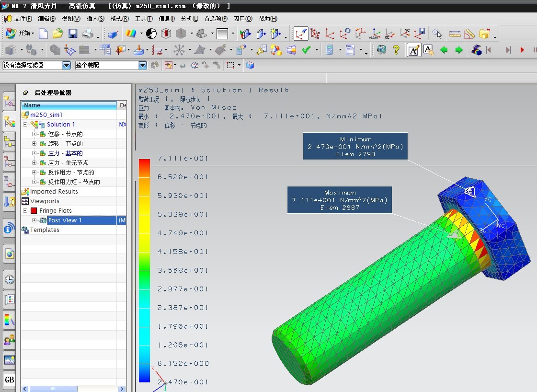Open the measure distance ruler icon

(x=455, y=34)
